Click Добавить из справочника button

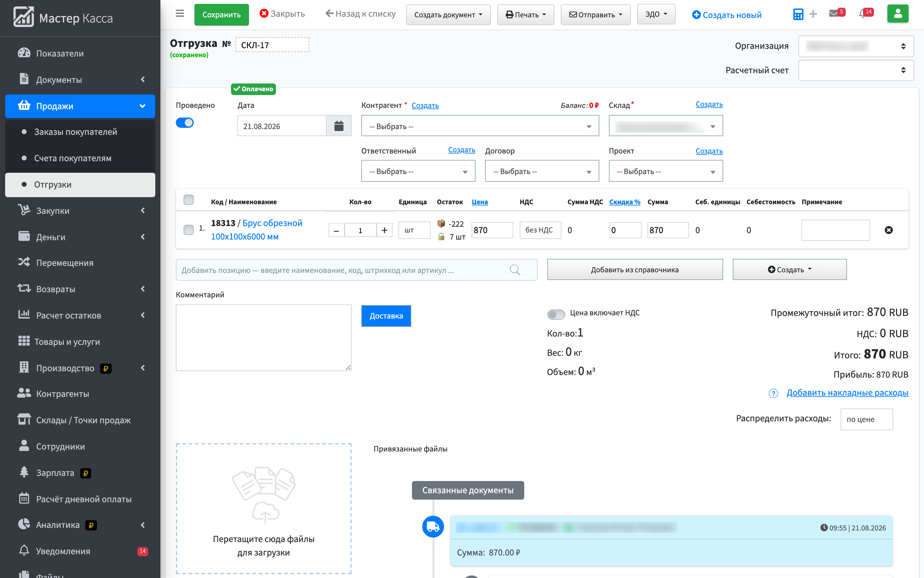[x=635, y=269]
